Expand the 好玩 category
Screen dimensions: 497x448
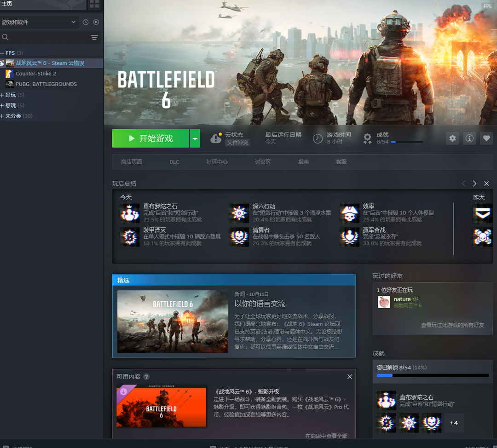(2, 95)
